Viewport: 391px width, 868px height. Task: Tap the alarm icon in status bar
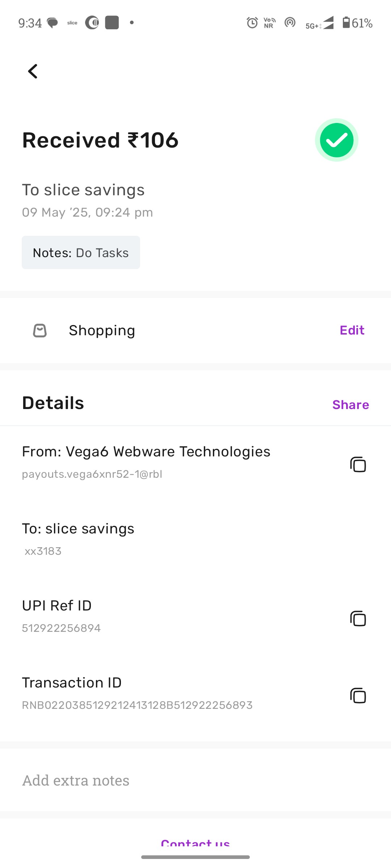[x=252, y=23]
